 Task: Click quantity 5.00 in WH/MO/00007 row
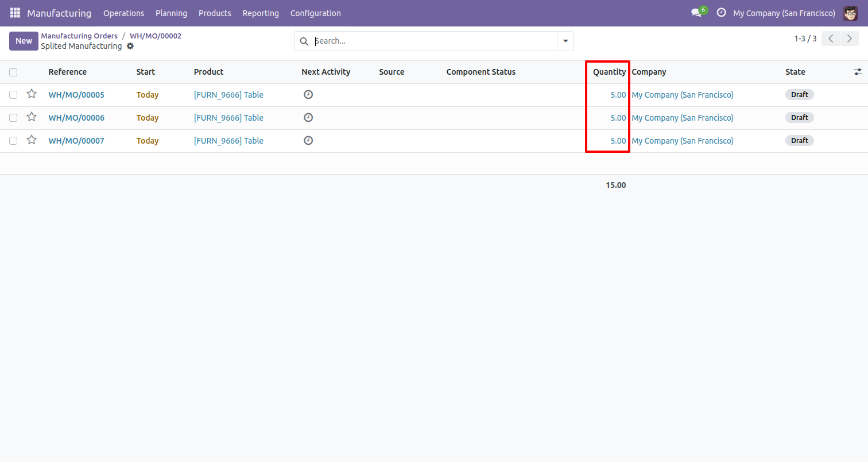point(618,141)
